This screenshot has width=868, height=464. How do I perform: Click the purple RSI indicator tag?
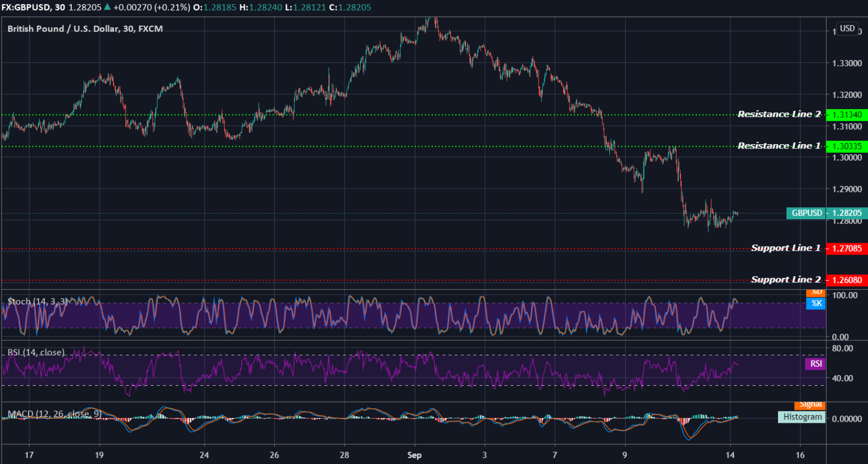[x=815, y=364]
